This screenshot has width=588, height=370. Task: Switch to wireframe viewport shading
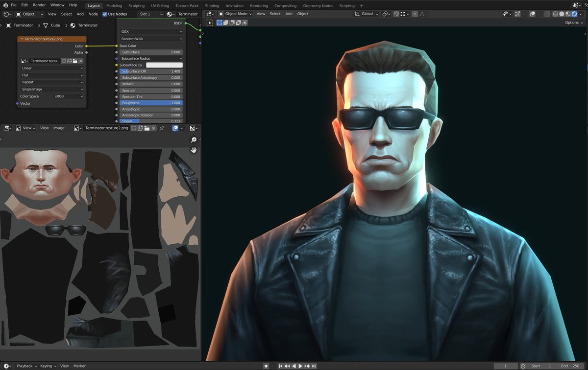coord(555,14)
